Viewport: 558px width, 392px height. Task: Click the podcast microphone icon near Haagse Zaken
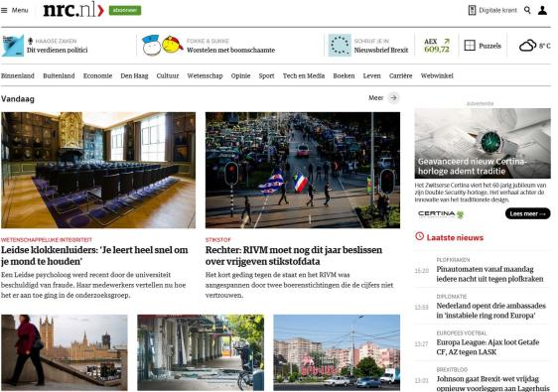click(x=30, y=41)
